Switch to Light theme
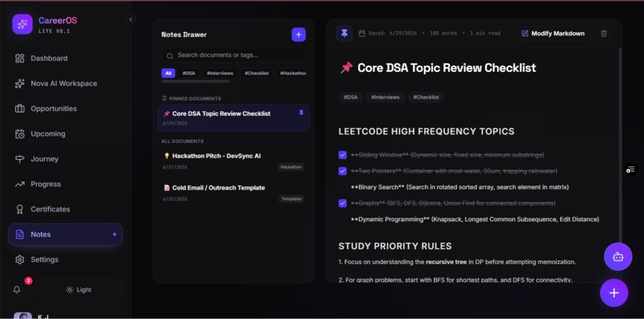The height and width of the screenshot is (319, 644). tap(78, 289)
